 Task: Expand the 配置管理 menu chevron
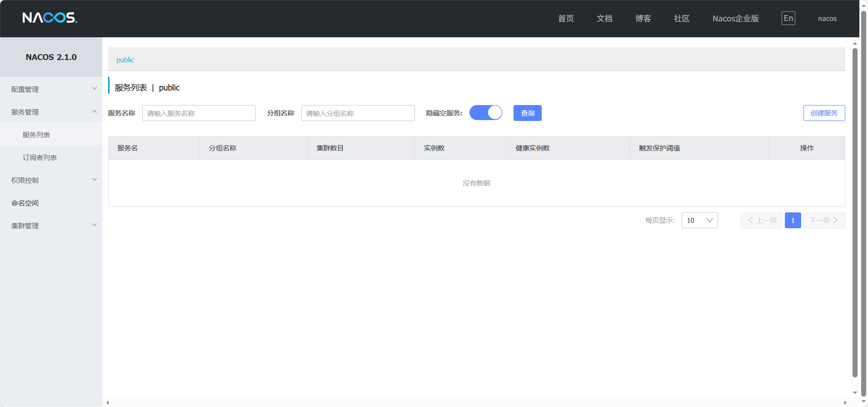pos(95,89)
